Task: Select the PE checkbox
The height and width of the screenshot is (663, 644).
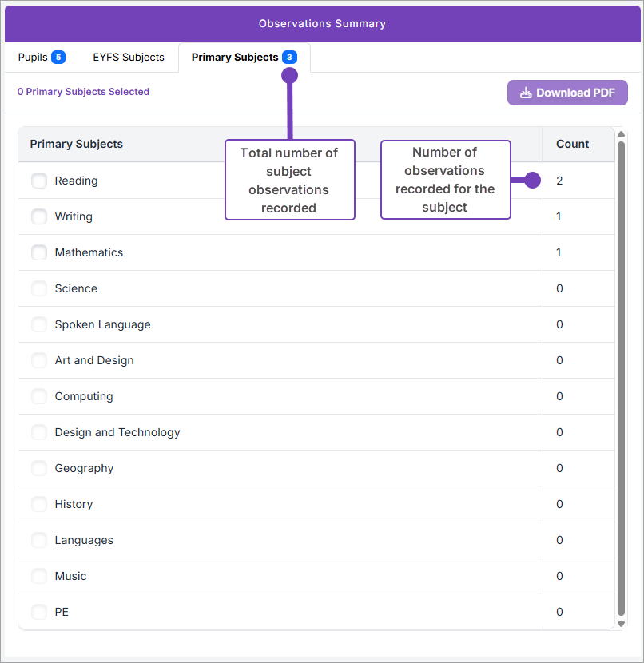Action: [39, 612]
